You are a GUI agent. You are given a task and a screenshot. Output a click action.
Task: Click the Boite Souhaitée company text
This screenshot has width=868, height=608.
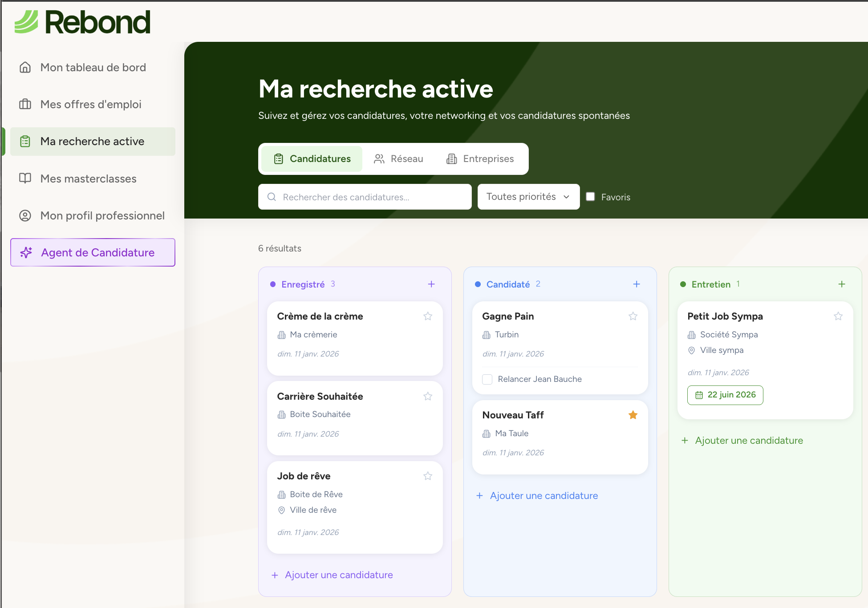pyautogui.click(x=320, y=414)
